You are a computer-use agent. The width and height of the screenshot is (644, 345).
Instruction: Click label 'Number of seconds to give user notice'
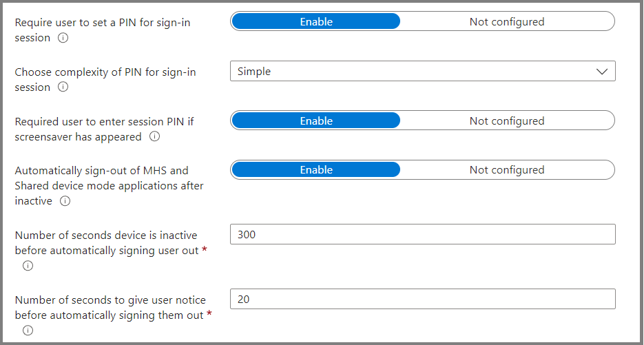pyautogui.click(x=110, y=300)
